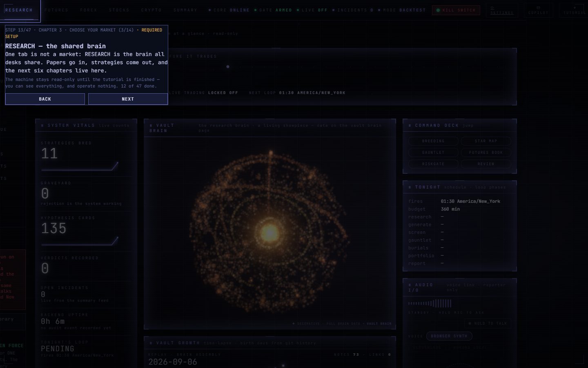Open the RESEARCH tab
588x368 pixels.
(19, 10)
